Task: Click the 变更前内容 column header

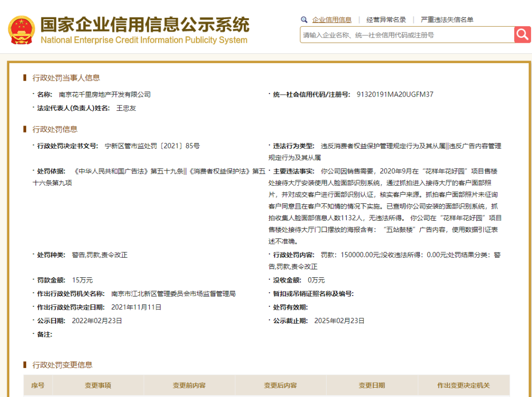Action: [x=189, y=385]
